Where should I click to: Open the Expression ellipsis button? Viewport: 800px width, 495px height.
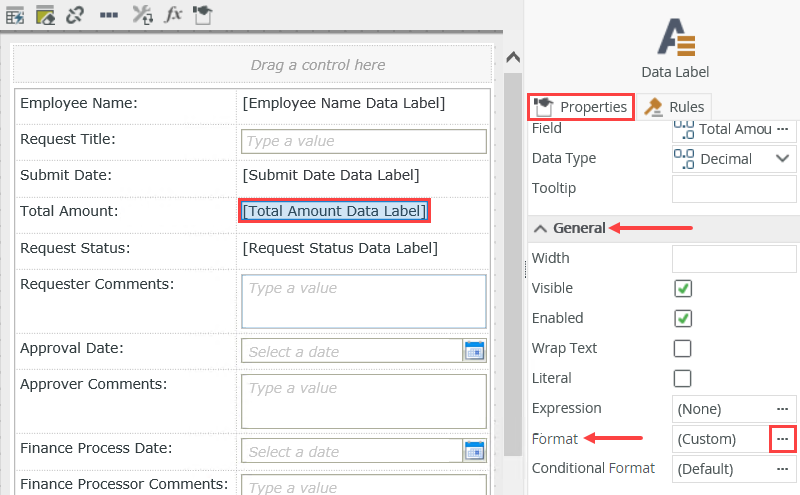(x=782, y=409)
